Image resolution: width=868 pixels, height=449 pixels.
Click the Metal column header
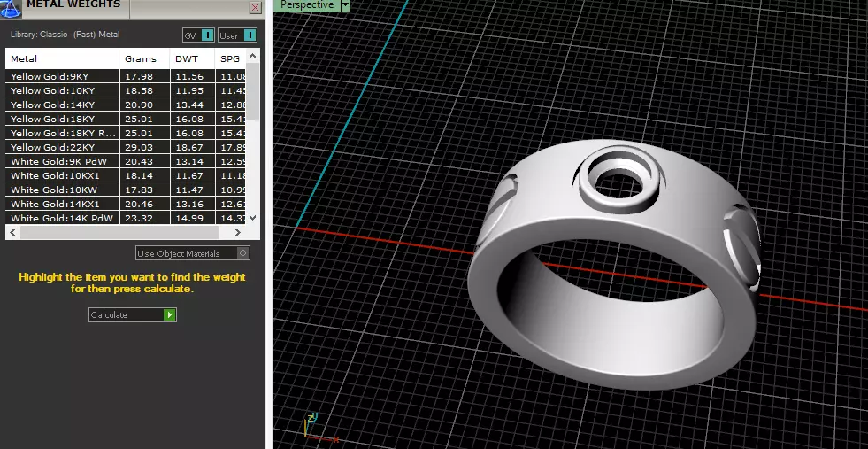point(62,58)
